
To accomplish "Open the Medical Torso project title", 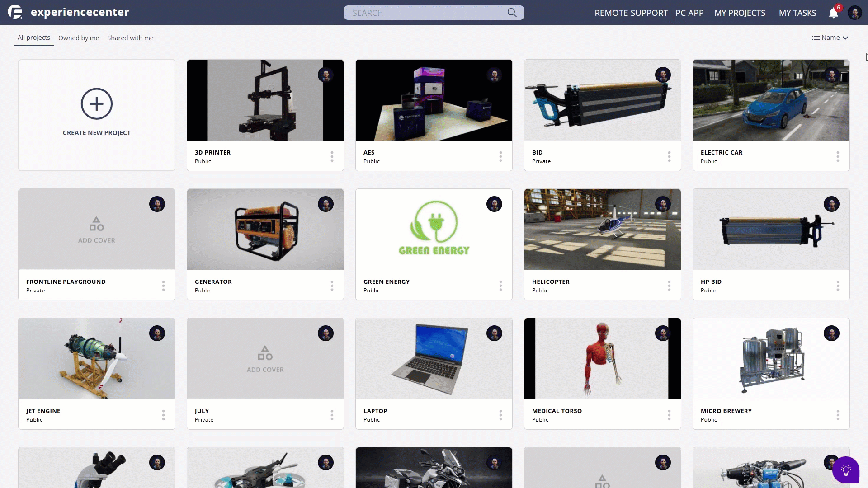I will 557,411.
